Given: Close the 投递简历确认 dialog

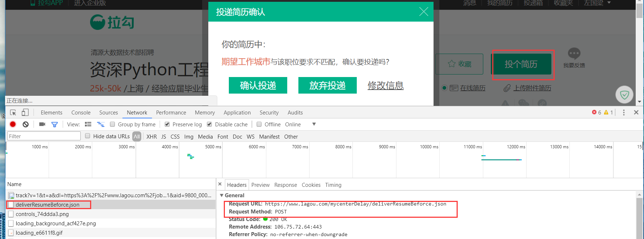Looking at the screenshot, I should (x=424, y=12).
